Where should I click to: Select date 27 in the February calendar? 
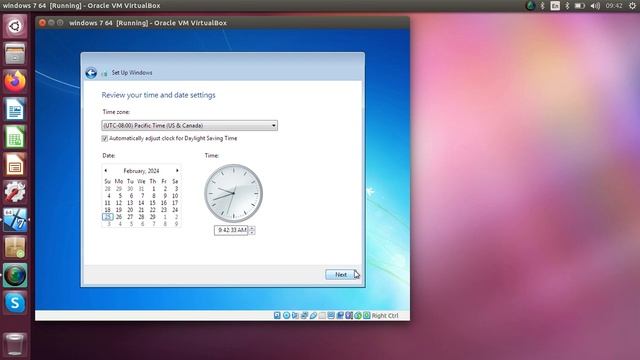[x=130, y=217]
